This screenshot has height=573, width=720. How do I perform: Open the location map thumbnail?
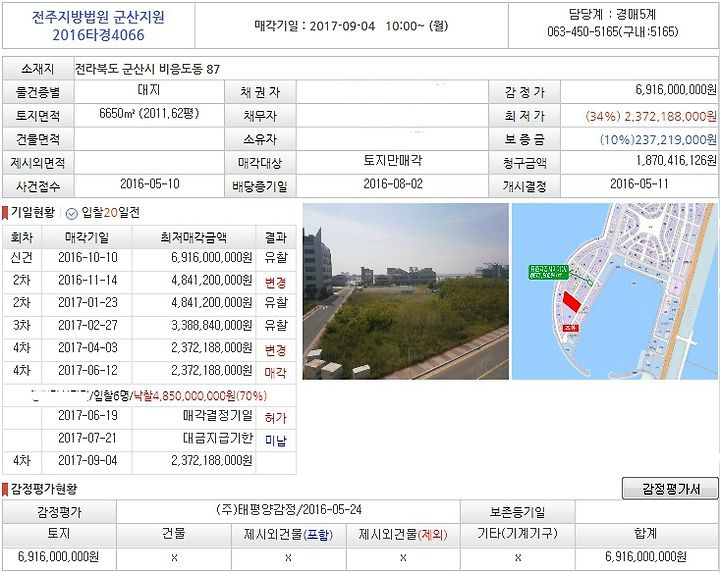pyautogui.click(x=614, y=291)
